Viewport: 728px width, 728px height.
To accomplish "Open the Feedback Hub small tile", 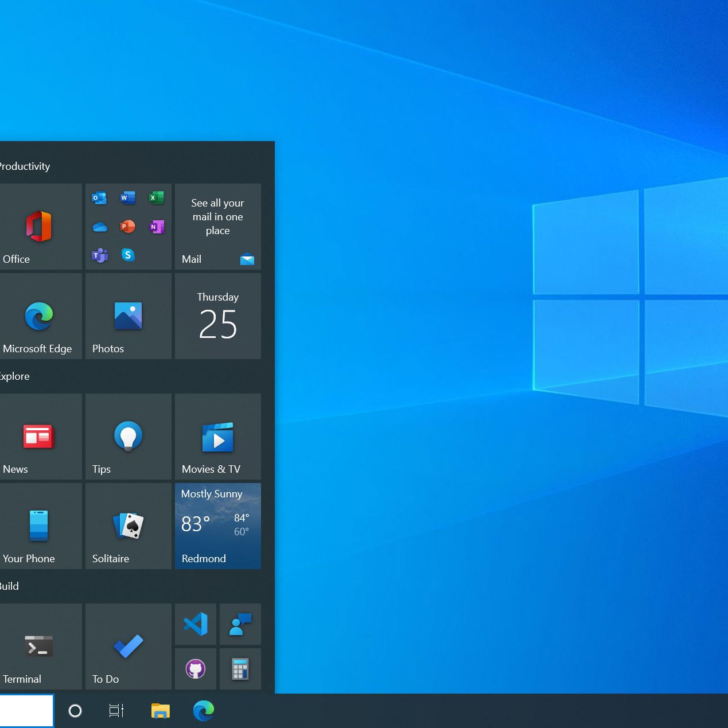I will (x=240, y=624).
